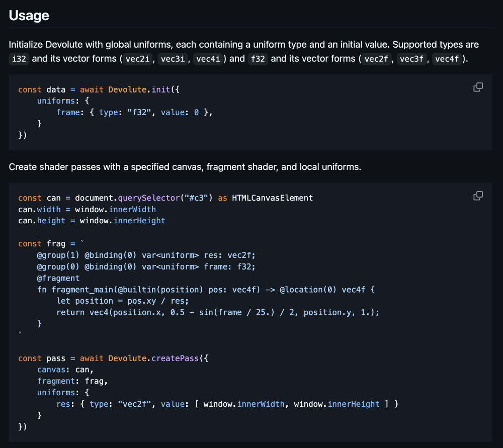
Task: Click the inline i32 code tag
Action: pyautogui.click(x=20, y=59)
